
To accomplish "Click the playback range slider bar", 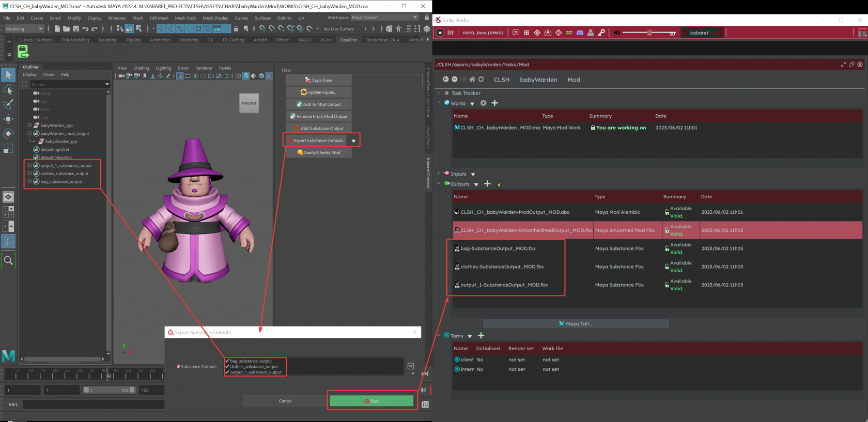I will coord(110,390).
